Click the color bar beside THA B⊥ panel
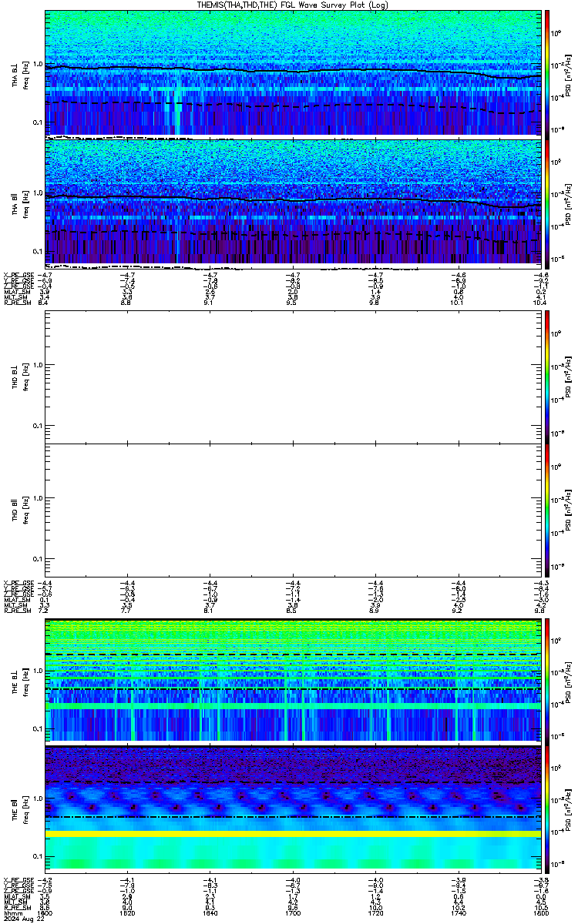 [547, 72]
